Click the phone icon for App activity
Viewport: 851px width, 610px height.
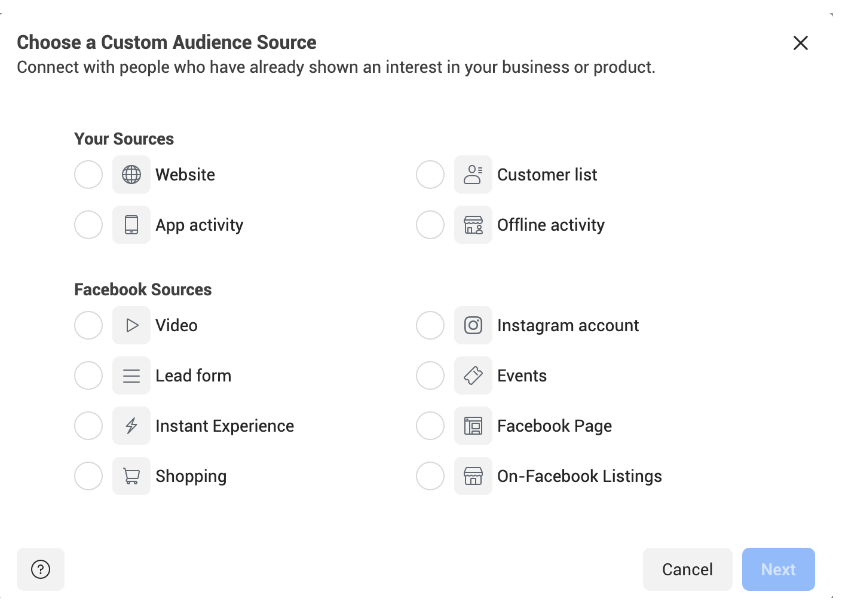pyautogui.click(x=131, y=225)
